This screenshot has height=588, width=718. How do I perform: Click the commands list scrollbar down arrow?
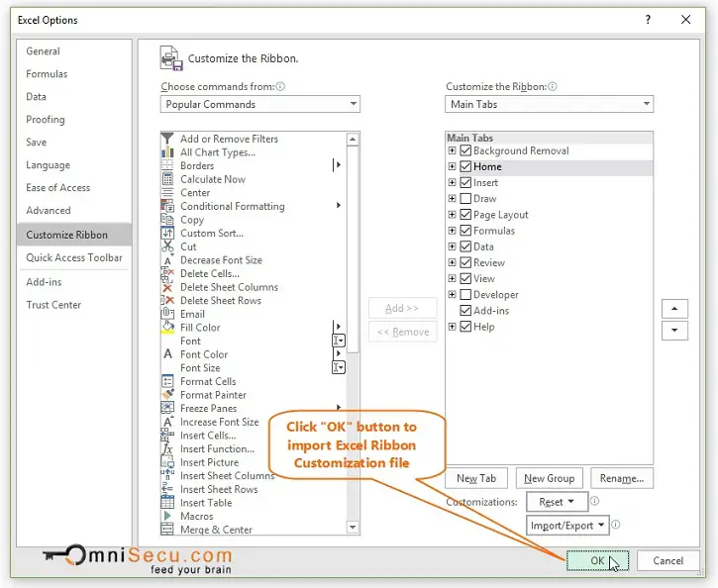click(353, 528)
